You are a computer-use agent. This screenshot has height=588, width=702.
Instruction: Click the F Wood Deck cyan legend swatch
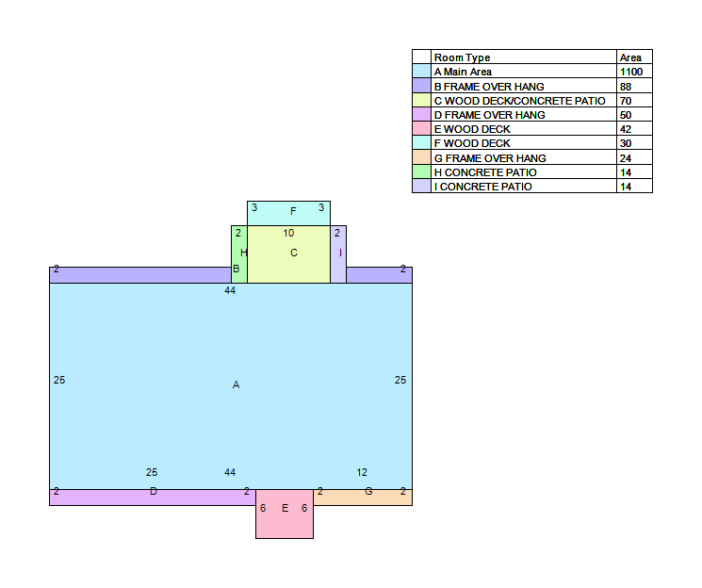click(421, 143)
